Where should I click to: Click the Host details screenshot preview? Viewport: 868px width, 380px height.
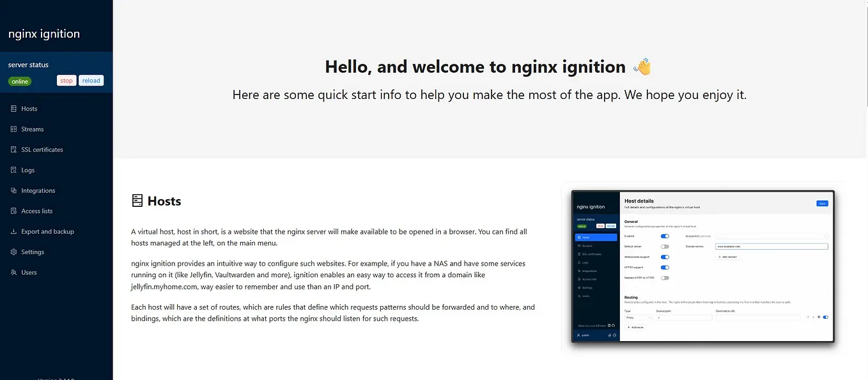pyautogui.click(x=702, y=268)
